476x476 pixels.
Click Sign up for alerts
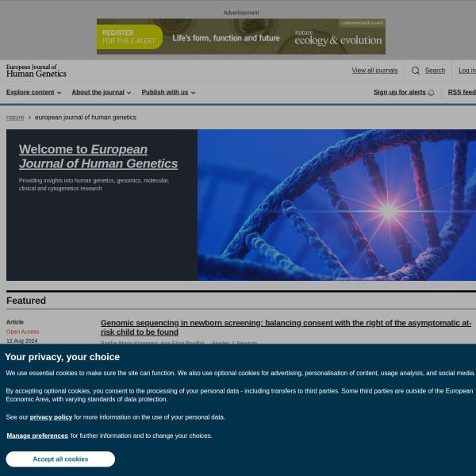pyautogui.click(x=400, y=92)
